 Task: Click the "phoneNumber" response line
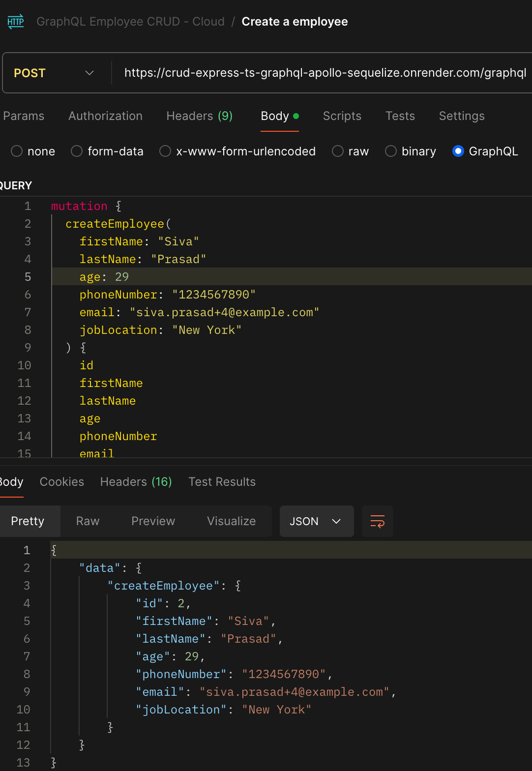[x=235, y=674]
